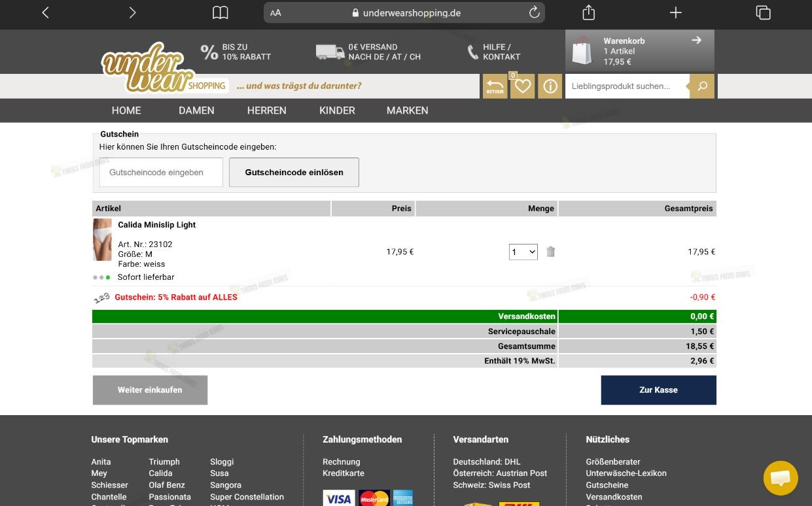Click the Warenkorb arrow icon
812x506 pixels.
[696, 40]
